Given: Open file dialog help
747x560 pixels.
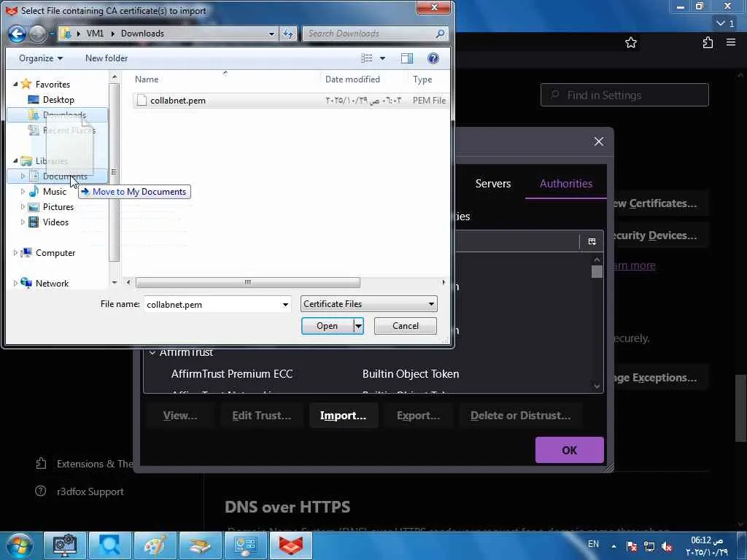Looking at the screenshot, I should pos(433,58).
